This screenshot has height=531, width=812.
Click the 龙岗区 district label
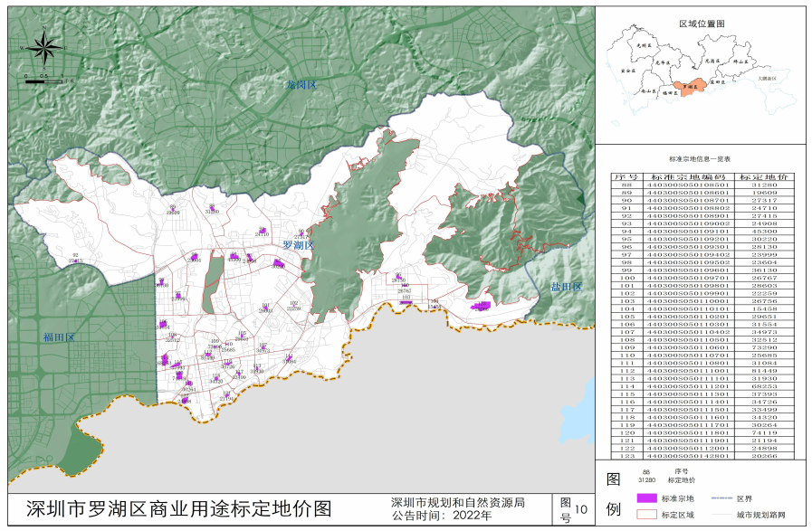click(300, 85)
